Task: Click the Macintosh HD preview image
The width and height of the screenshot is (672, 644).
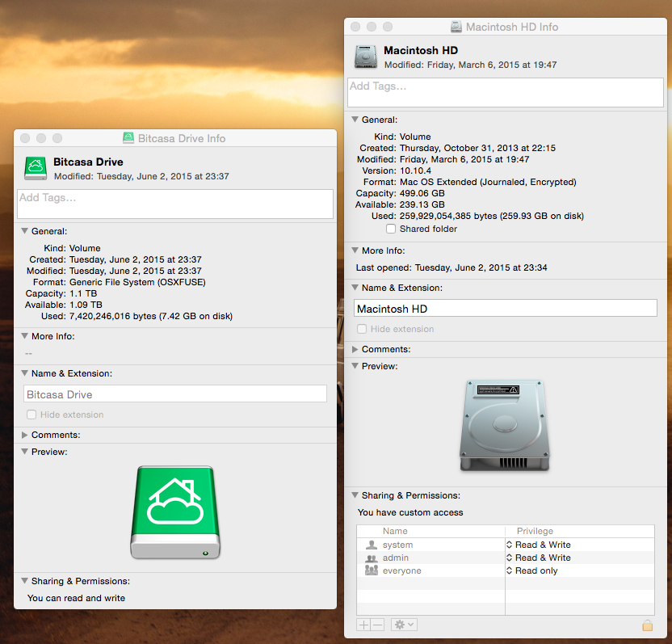Action: [x=505, y=426]
